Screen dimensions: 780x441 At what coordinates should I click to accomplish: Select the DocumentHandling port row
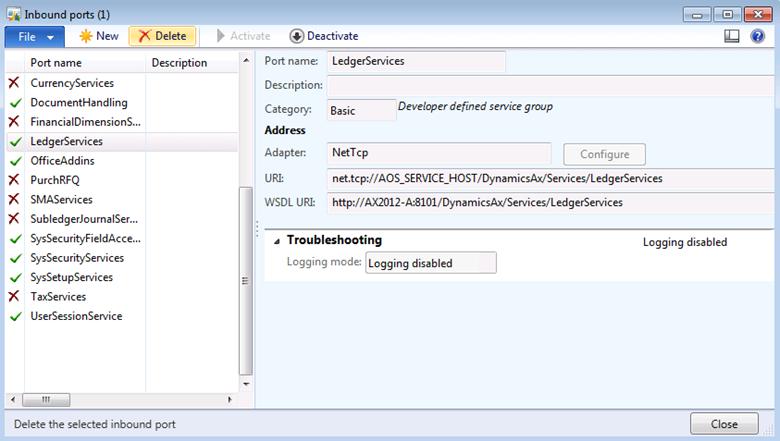coord(122,102)
